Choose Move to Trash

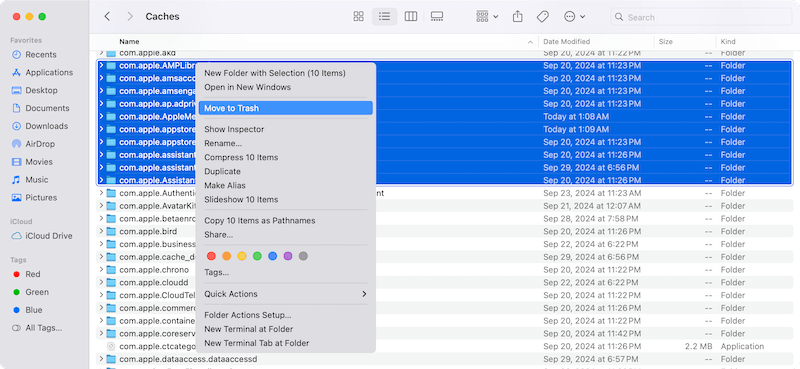point(286,108)
